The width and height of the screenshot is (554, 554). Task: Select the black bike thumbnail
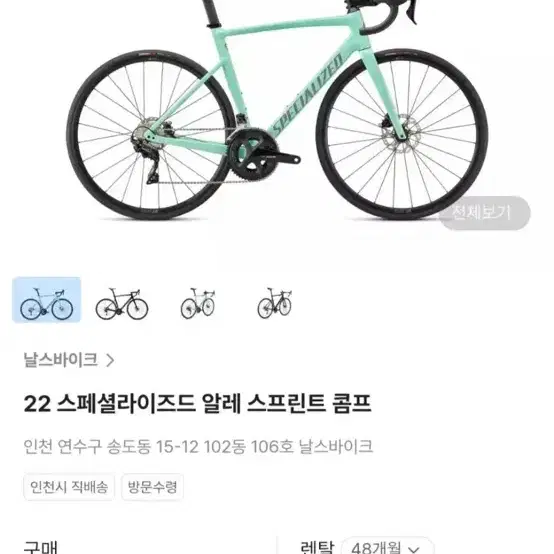point(122,303)
